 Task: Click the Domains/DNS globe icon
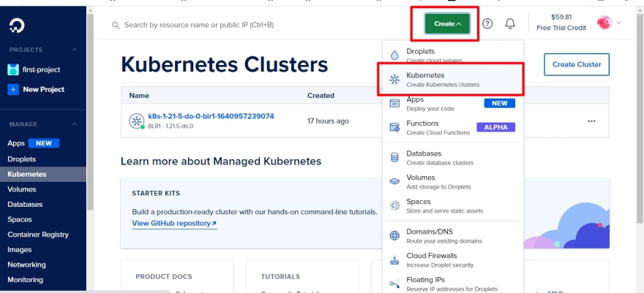(x=394, y=235)
